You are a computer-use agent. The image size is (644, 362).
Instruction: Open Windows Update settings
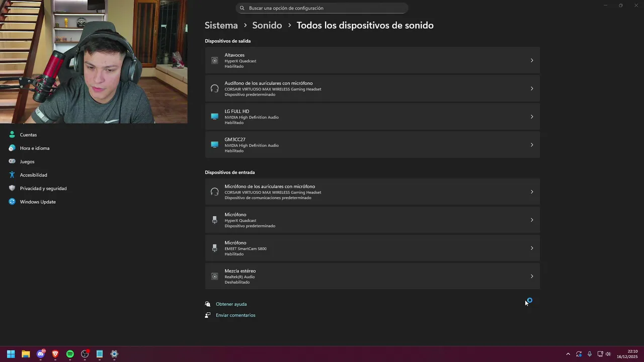click(38, 202)
